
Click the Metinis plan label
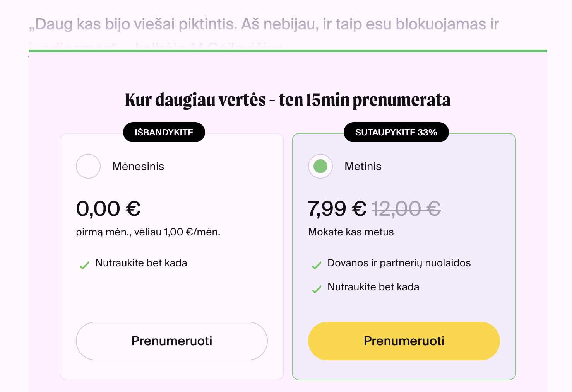pos(363,167)
